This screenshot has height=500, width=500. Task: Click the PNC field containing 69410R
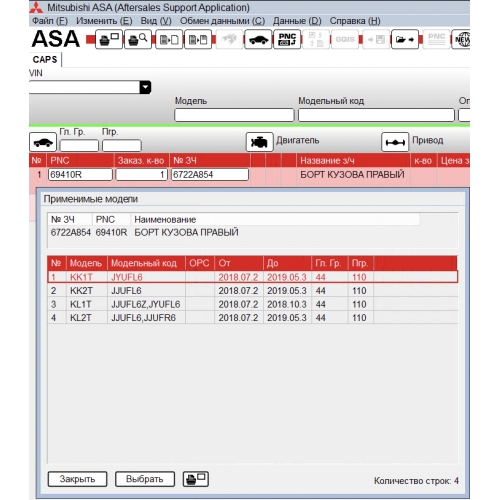80,175
